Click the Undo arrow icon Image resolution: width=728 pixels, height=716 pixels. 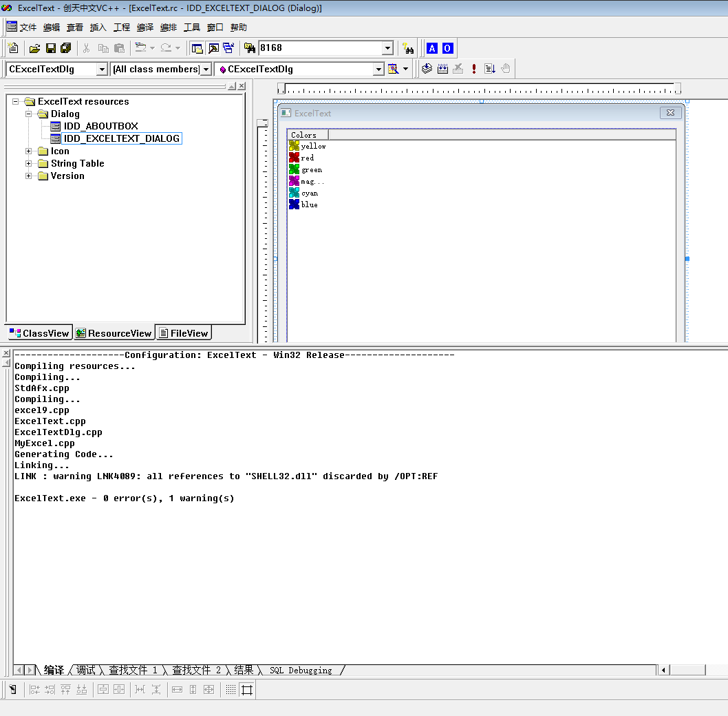coord(140,48)
